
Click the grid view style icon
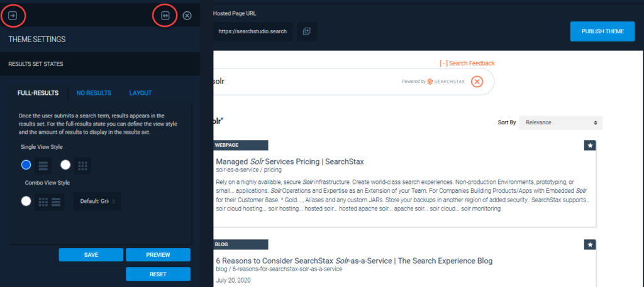click(x=82, y=166)
